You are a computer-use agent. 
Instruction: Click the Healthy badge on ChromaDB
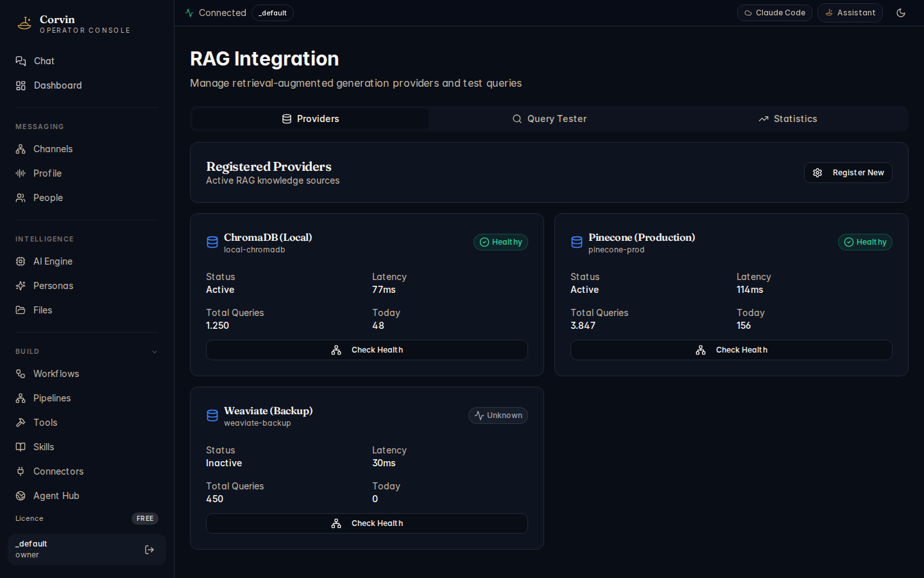click(501, 242)
